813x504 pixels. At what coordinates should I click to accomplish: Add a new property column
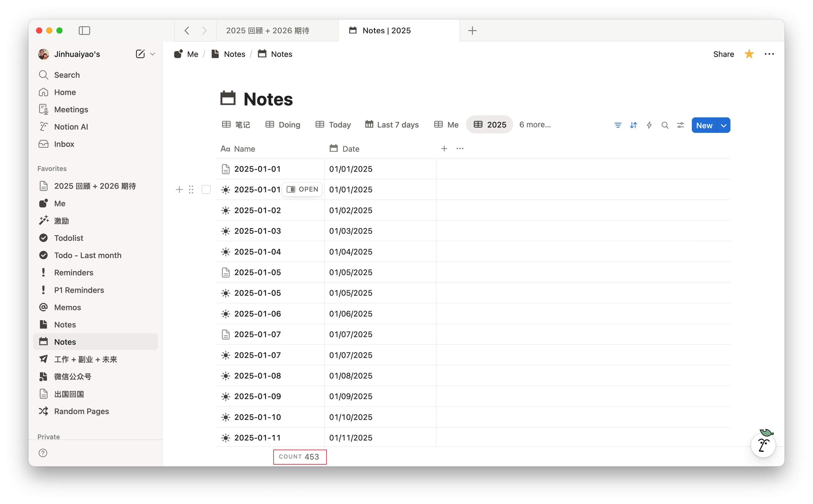coord(444,149)
